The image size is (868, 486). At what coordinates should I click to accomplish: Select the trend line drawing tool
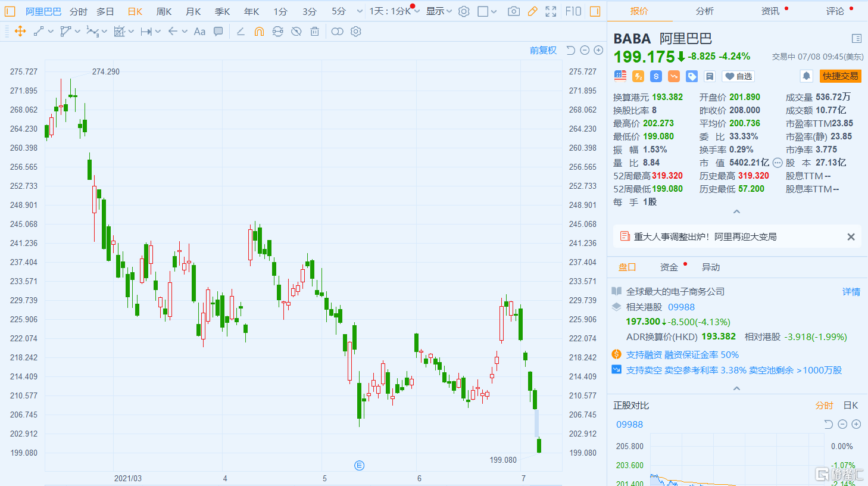point(39,32)
